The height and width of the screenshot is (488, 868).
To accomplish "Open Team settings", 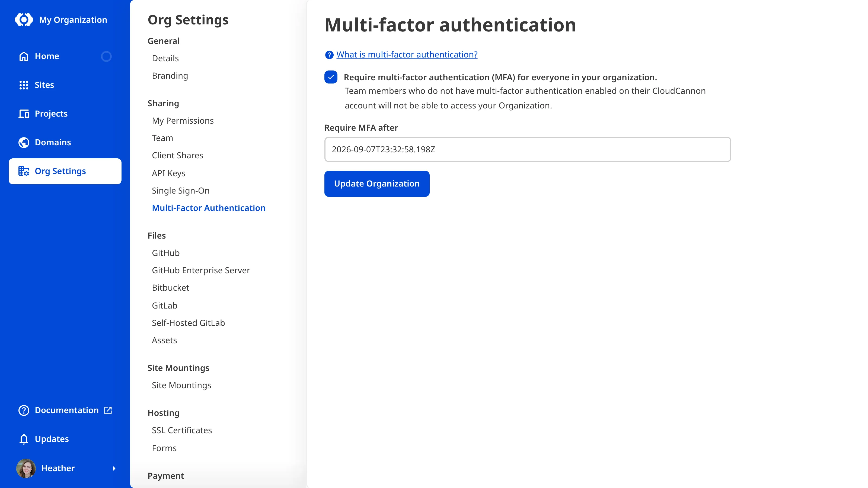I will click(x=162, y=138).
